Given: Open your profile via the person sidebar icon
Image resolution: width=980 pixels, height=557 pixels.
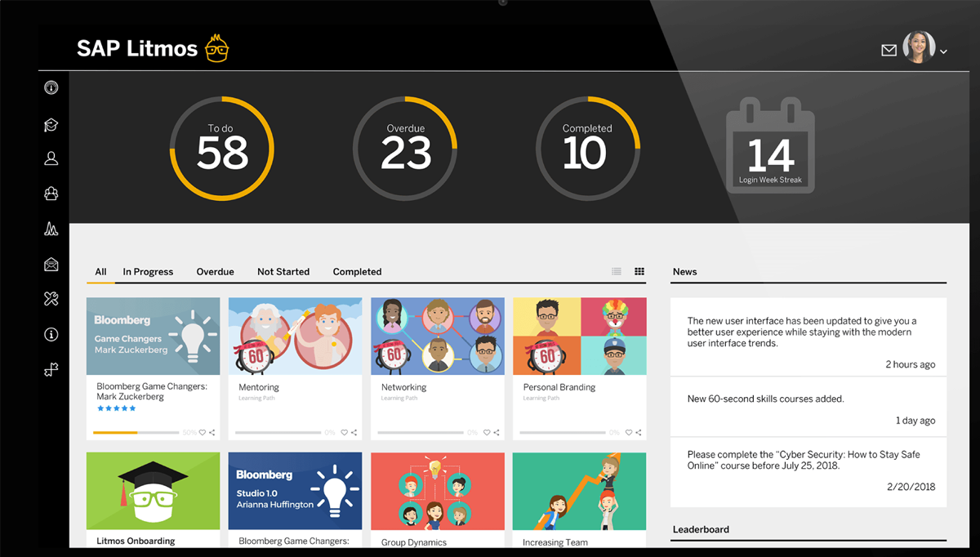Looking at the screenshot, I should pos(51,158).
